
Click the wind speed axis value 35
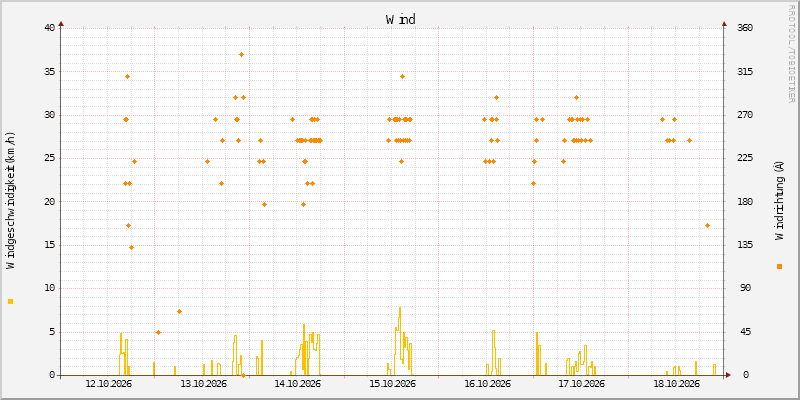coord(49,71)
